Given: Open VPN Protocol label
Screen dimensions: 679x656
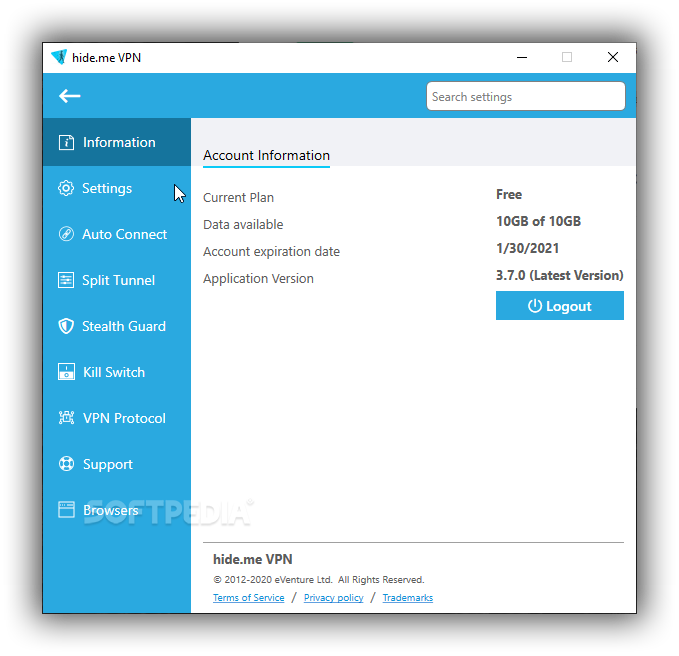Looking at the screenshot, I should (x=124, y=418).
